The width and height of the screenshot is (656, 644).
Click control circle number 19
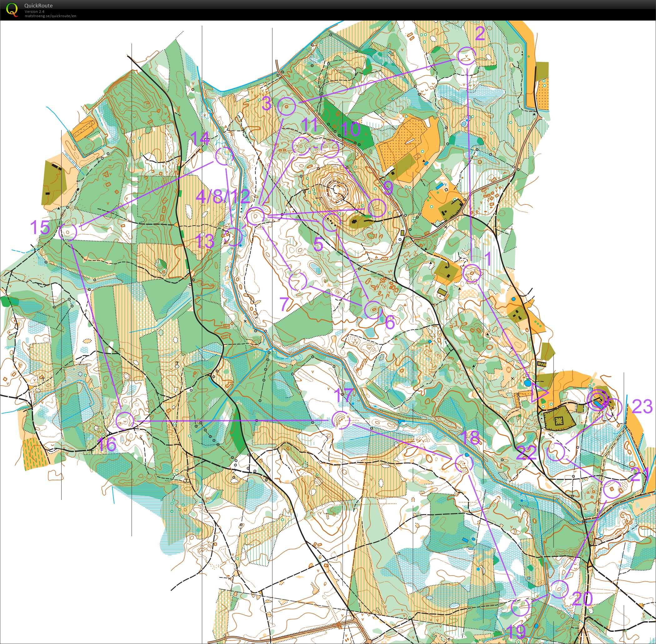(520, 607)
